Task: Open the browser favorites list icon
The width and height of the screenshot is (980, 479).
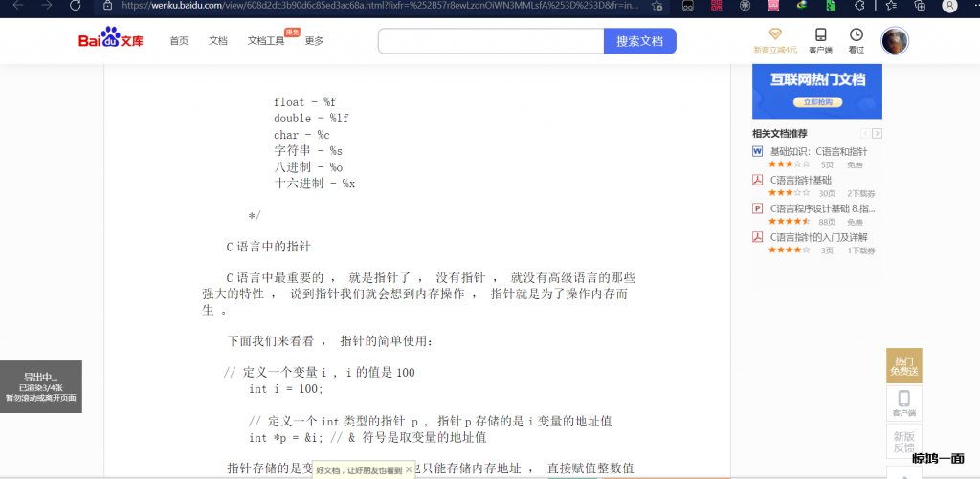Action: (x=889, y=6)
